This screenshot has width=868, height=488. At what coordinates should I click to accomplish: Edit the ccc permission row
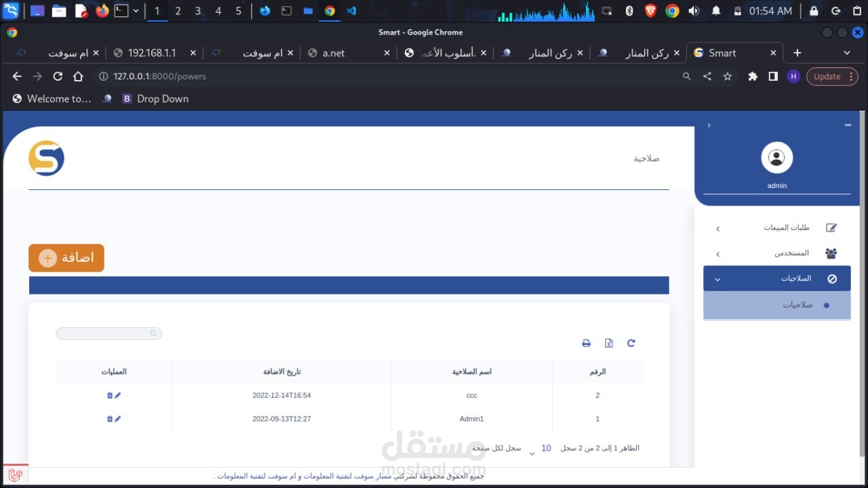pos(118,395)
